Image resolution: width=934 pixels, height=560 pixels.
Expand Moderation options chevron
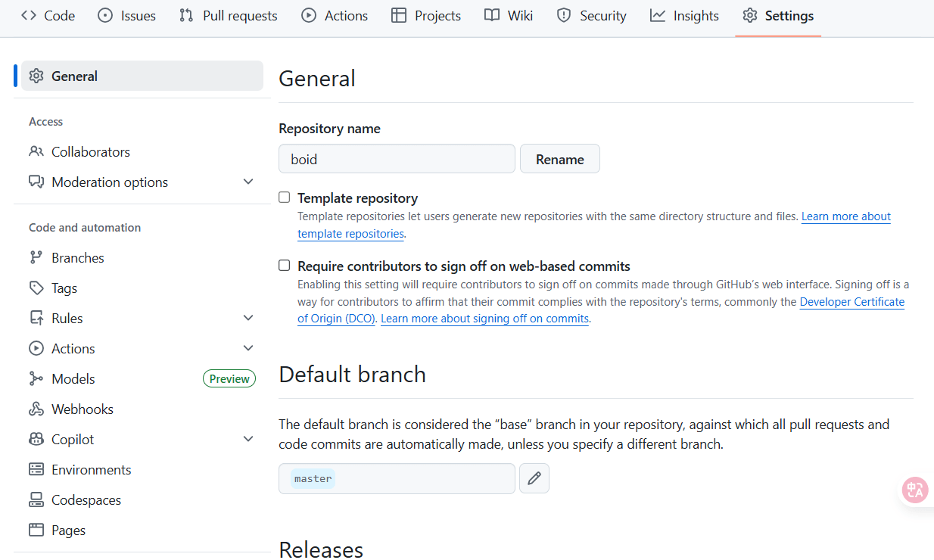tap(248, 182)
